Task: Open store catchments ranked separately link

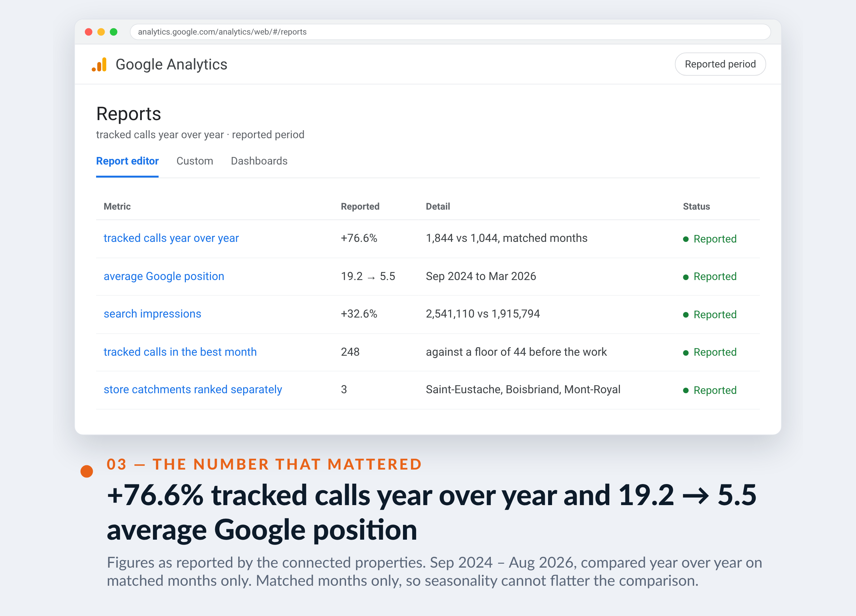Action: (x=193, y=390)
